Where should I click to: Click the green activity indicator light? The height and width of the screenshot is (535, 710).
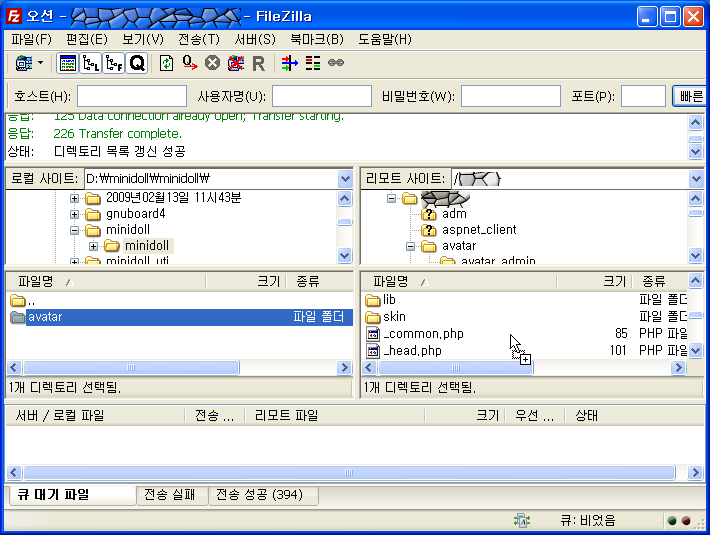[x=672, y=521]
